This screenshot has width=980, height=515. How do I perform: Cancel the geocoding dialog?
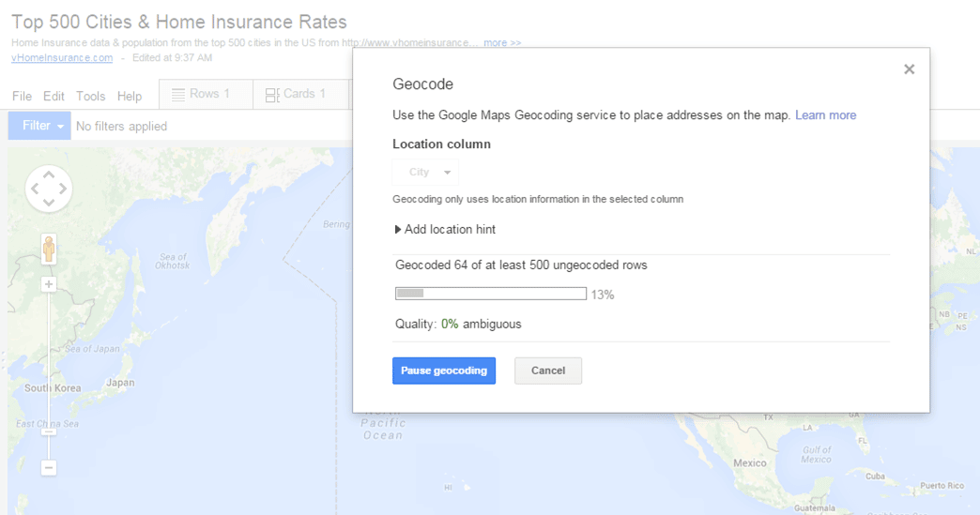pyautogui.click(x=548, y=371)
